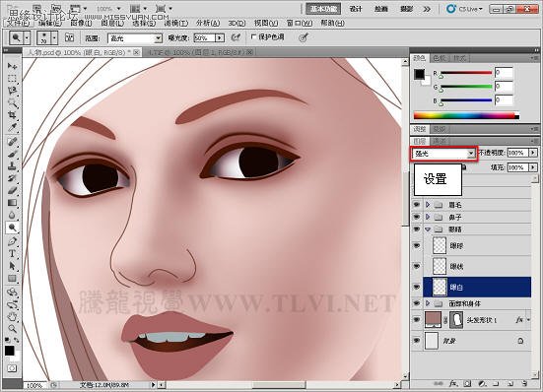Expand the 面部和身体 layer group
Screen dimensions: 543x392
point(428,303)
